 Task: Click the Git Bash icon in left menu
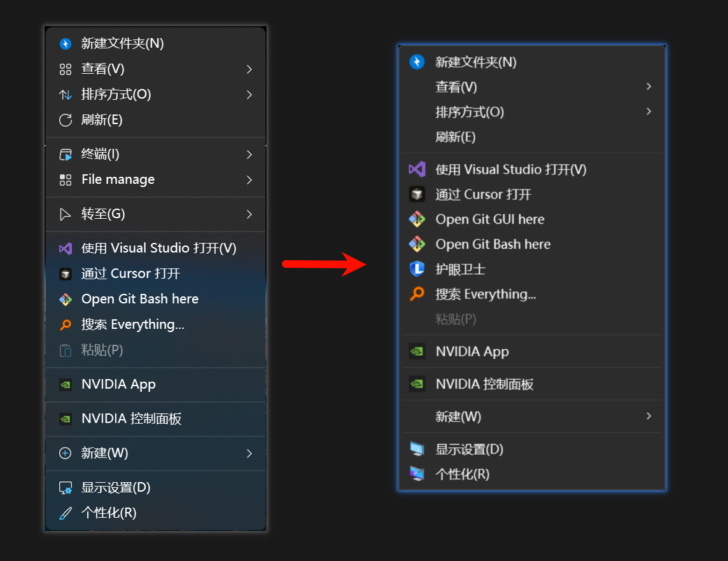(x=66, y=300)
